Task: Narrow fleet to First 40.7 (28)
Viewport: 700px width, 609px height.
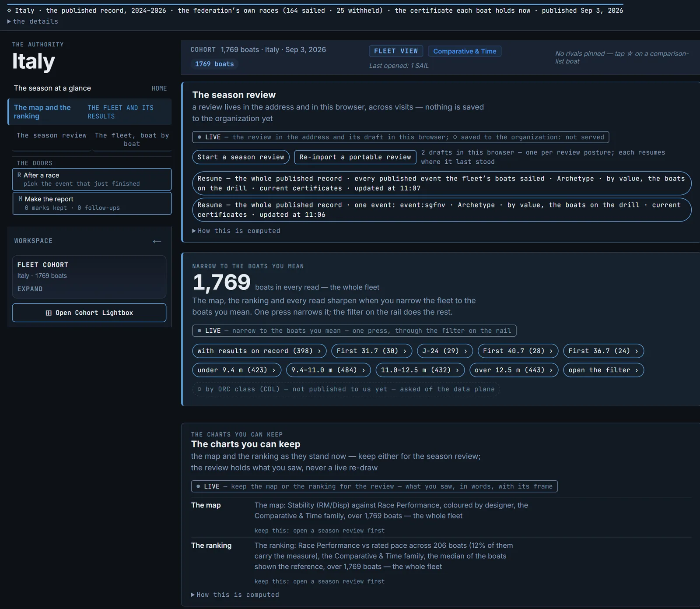Action: click(x=518, y=351)
